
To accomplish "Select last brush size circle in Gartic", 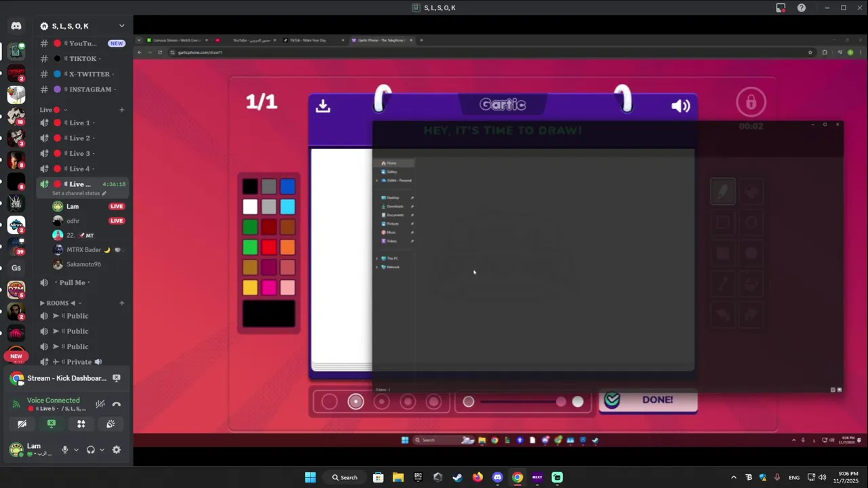I will click(434, 402).
